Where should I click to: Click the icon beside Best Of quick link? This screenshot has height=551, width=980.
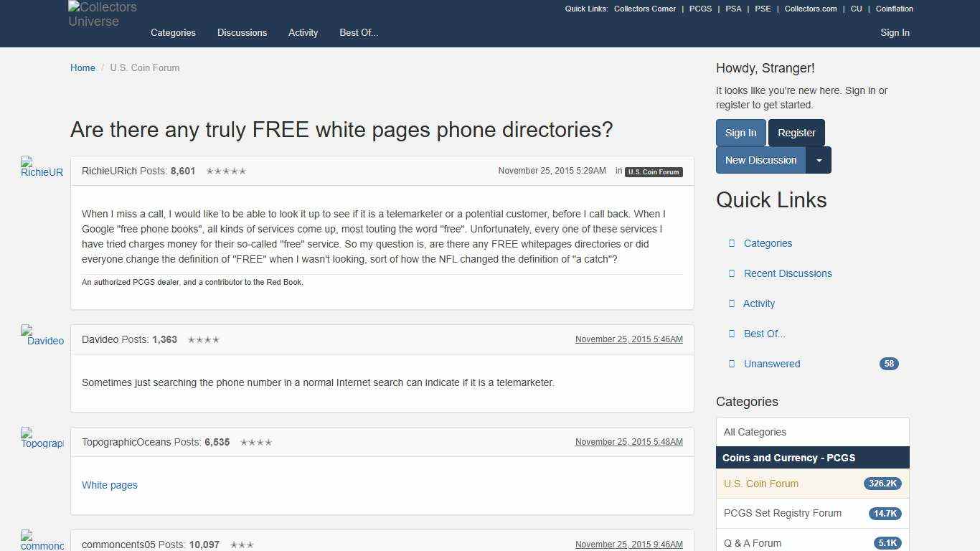[x=732, y=334]
